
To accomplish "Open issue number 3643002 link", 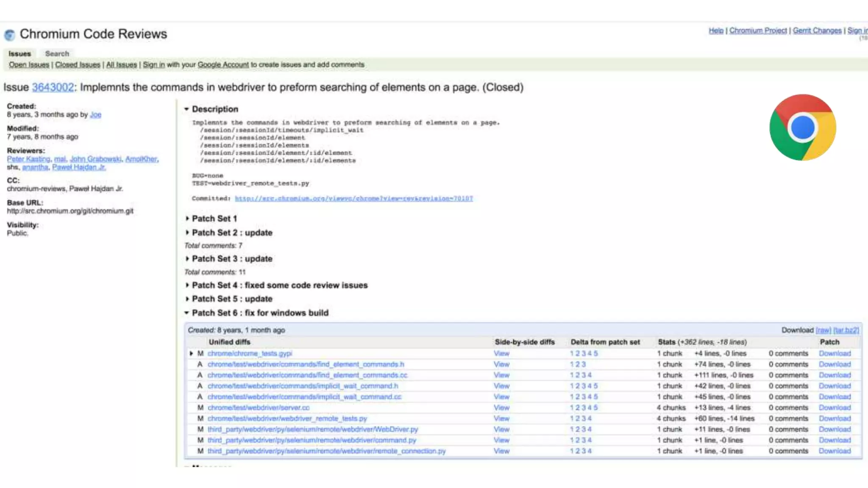I will coord(53,87).
